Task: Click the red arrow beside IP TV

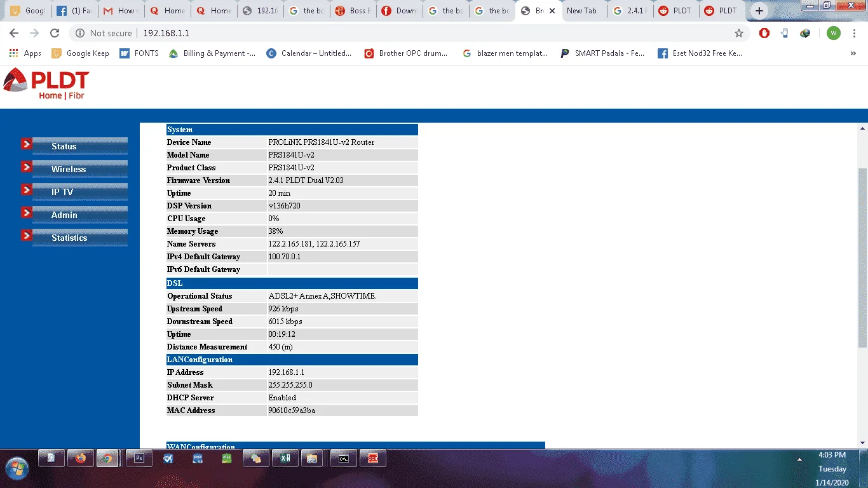Action: click(x=26, y=190)
